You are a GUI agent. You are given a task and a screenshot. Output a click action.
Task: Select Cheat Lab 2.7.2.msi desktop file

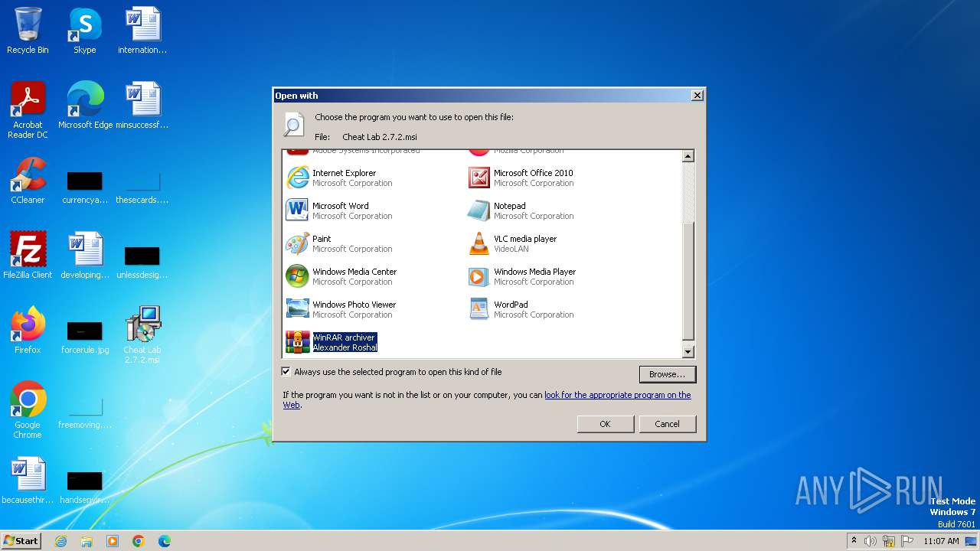pyautogui.click(x=142, y=335)
